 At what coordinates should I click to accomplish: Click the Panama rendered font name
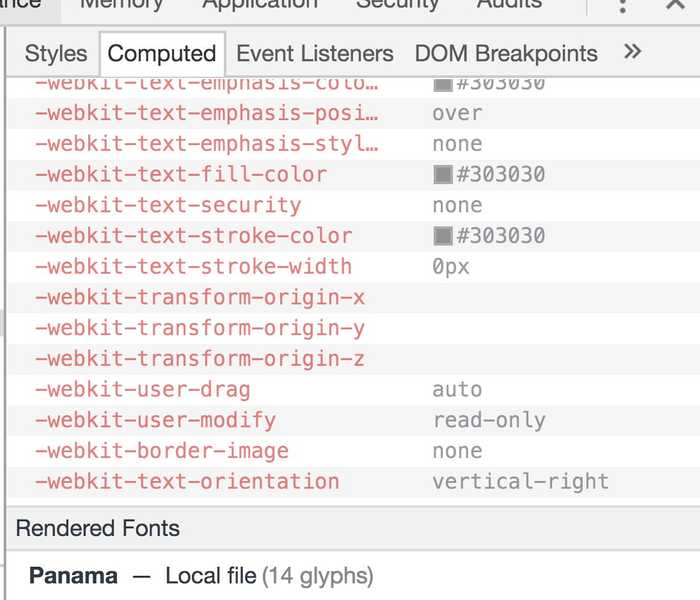[74, 576]
